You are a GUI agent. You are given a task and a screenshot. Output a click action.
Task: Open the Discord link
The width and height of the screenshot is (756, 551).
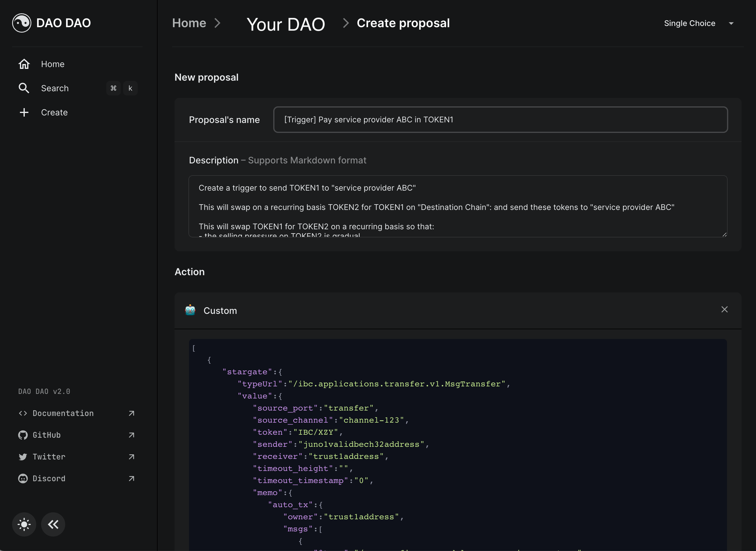pos(77,478)
